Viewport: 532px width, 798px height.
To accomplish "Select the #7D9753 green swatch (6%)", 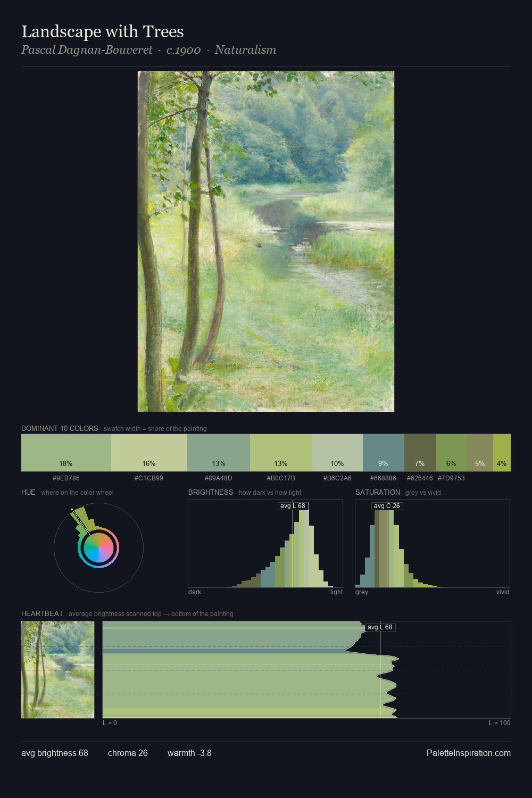I will pyautogui.click(x=452, y=453).
